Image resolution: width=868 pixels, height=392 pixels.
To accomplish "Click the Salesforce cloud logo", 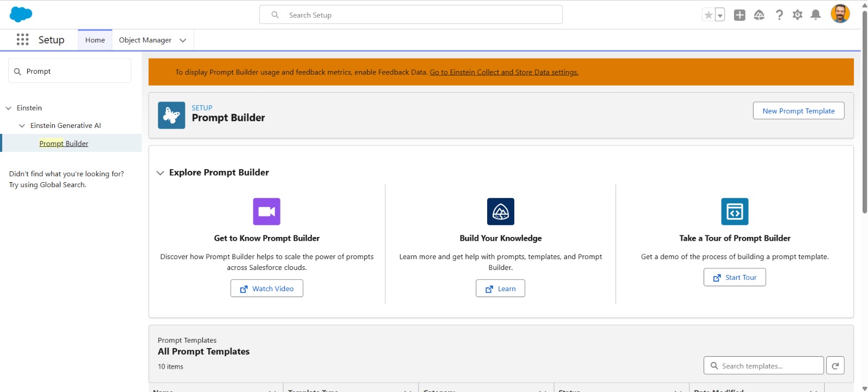I will pos(21,15).
